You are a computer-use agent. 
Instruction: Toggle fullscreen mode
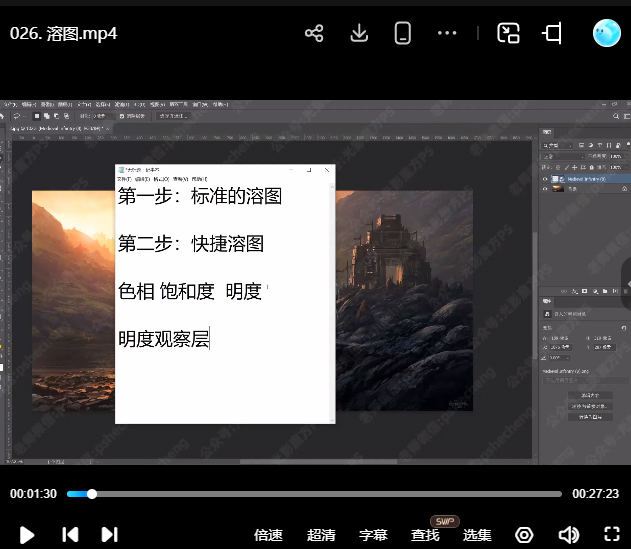[x=612, y=535]
